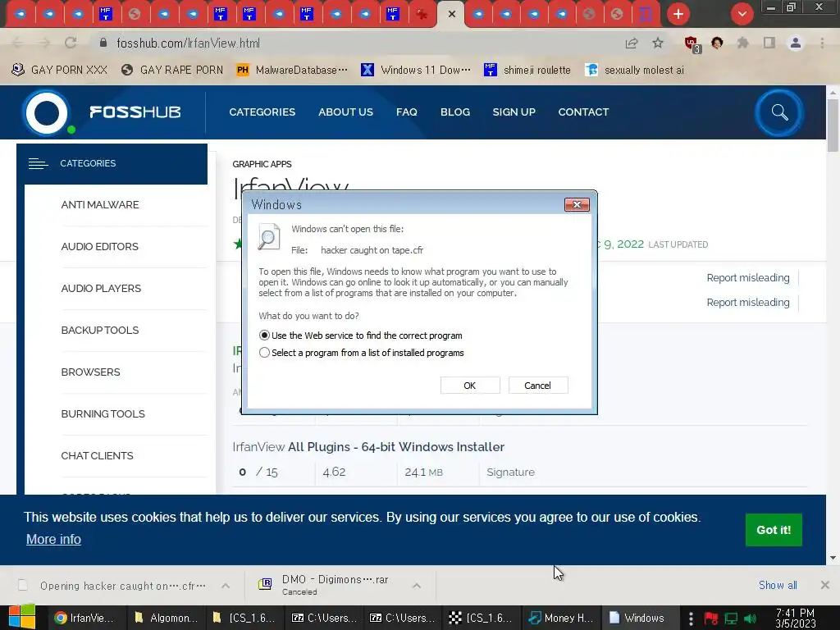Switch to IrfanVie… Chrome taskbar item
This screenshot has width=840, height=630.
click(84, 618)
